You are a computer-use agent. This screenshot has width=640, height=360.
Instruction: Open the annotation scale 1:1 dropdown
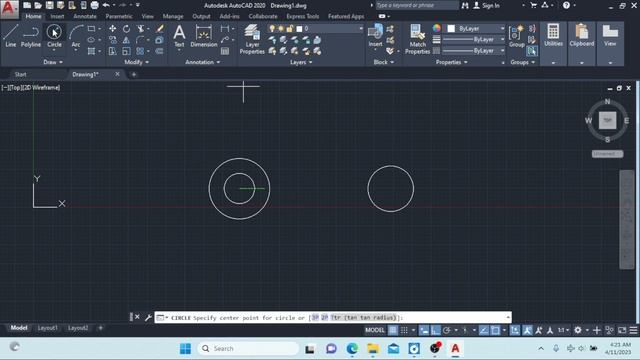pyautogui.click(x=564, y=330)
